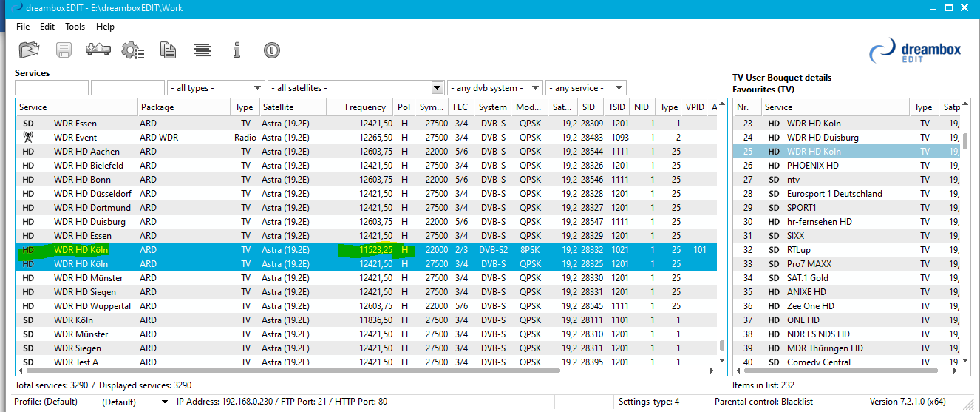Sort by the Frequency column header
The image size is (980, 412).
click(x=359, y=107)
